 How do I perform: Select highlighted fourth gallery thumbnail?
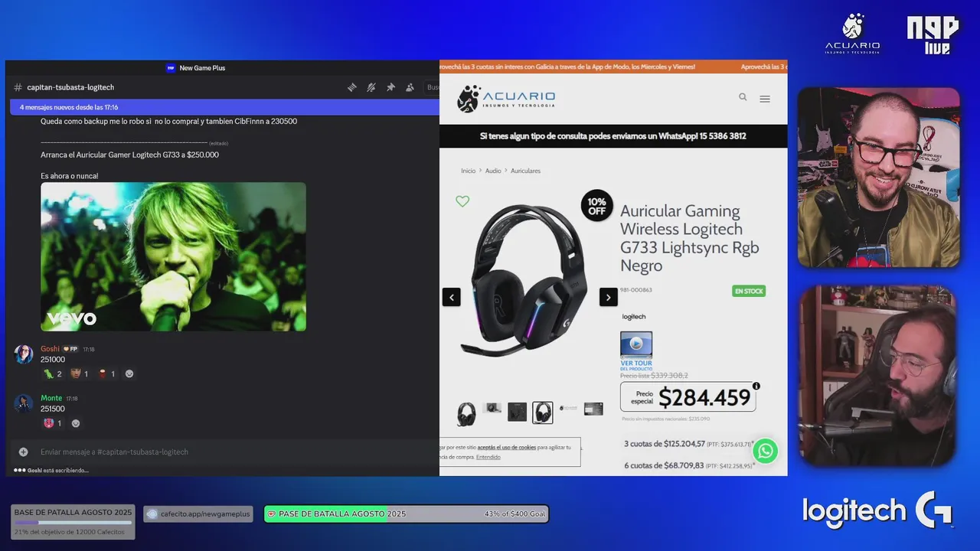(x=543, y=412)
